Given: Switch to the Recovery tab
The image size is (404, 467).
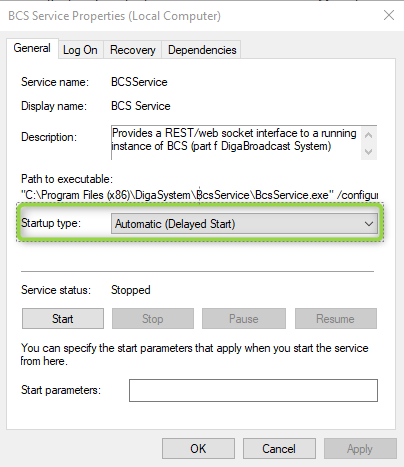Looking at the screenshot, I should [133, 50].
